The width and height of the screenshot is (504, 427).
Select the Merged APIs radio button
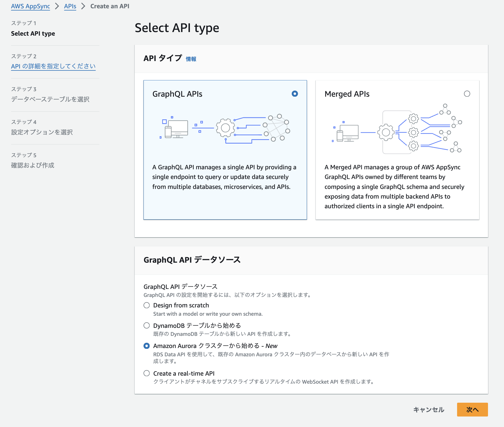tap(467, 94)
